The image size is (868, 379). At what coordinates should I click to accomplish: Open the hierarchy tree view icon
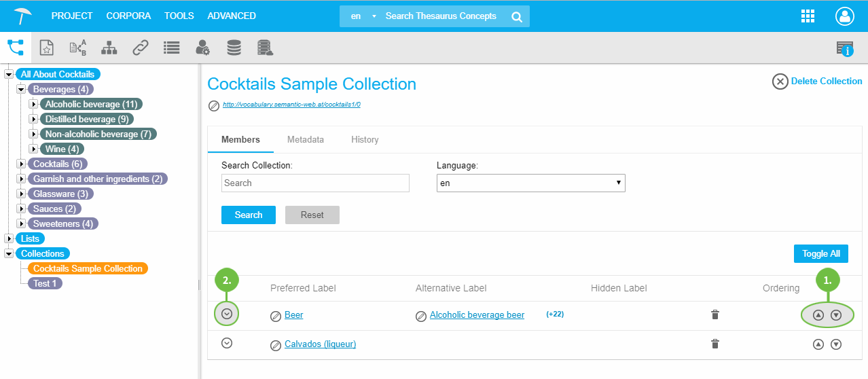click(109, 48)
